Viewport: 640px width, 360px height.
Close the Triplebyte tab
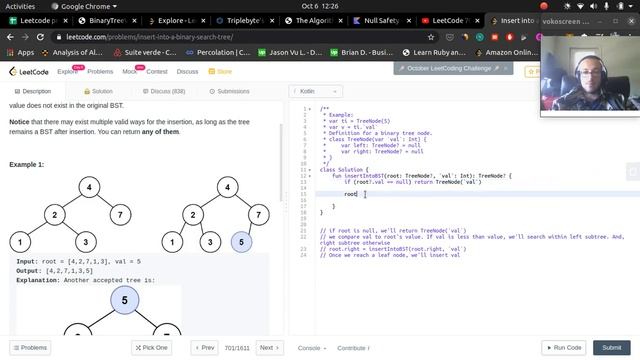[x=272, y=20]
